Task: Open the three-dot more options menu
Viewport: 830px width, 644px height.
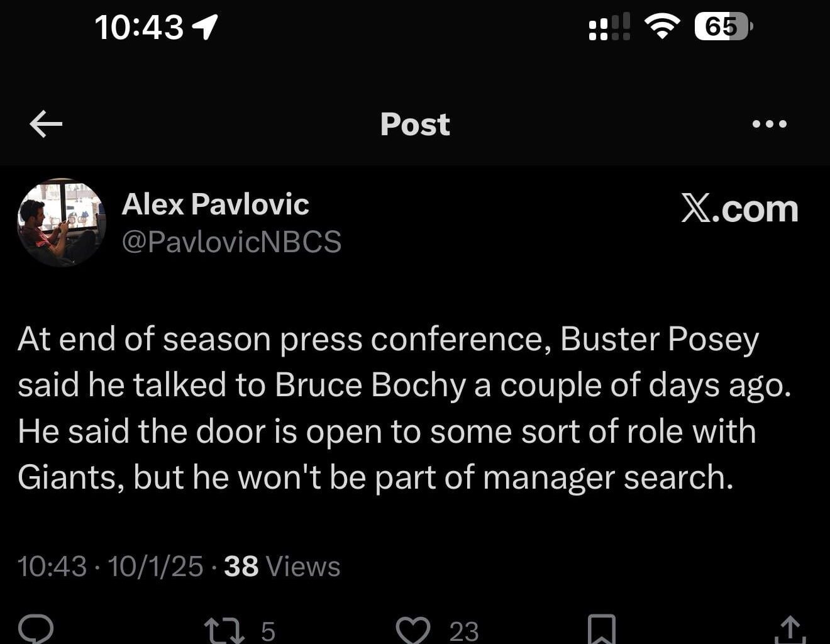Action: pyautogui.click(x=770, y=124)
